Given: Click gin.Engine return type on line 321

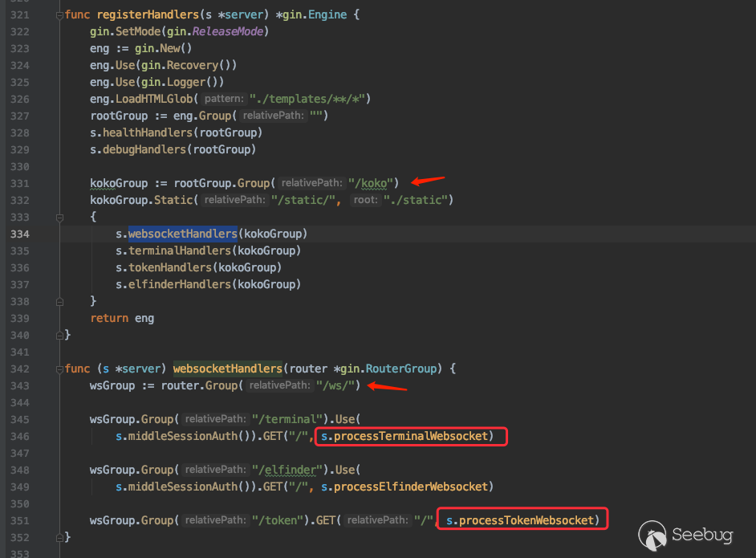Looking at the screenshot, I should point(315,15).
